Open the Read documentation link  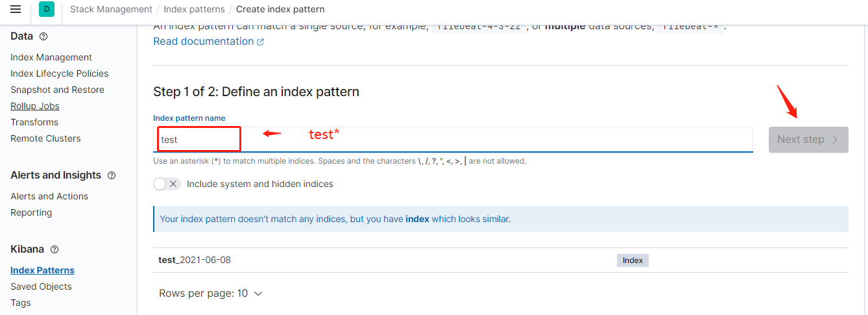203,42
